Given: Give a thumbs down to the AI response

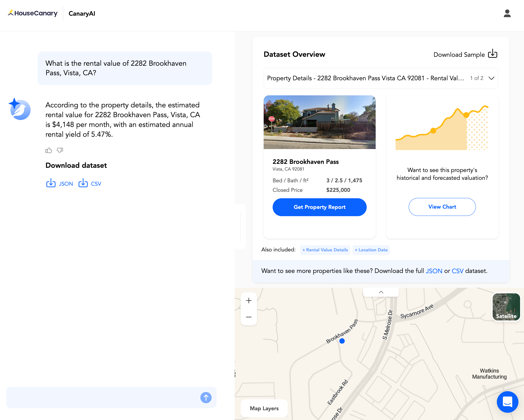Looking at the screenshot, I should tap(59, 150).
